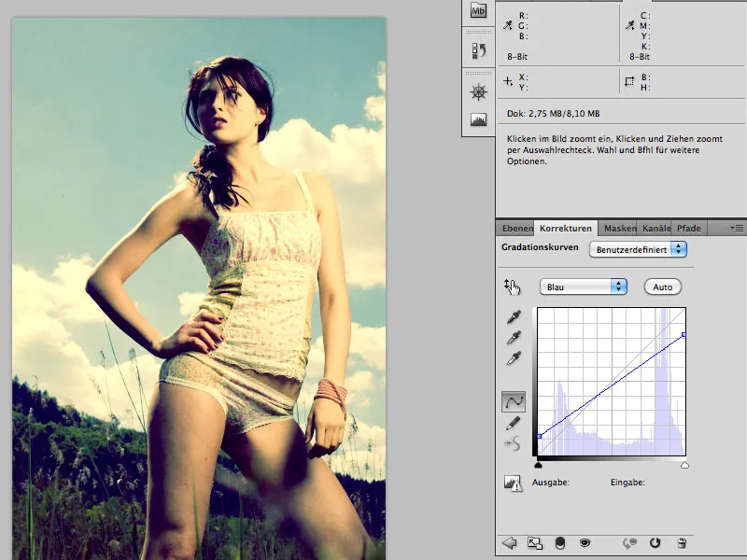Pick the black point eyedropper
The height and width of the screenshot is (560, 747).
[x=513, y=317]
